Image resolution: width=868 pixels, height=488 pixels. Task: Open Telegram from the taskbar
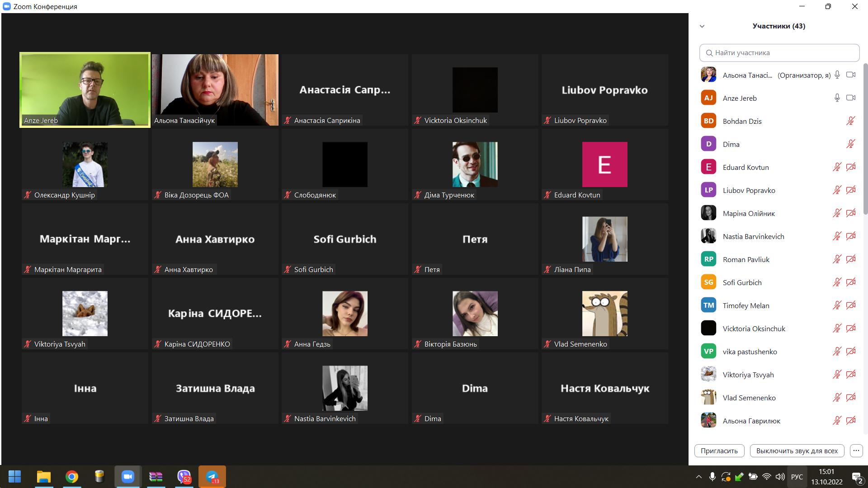tap(212, 477)
